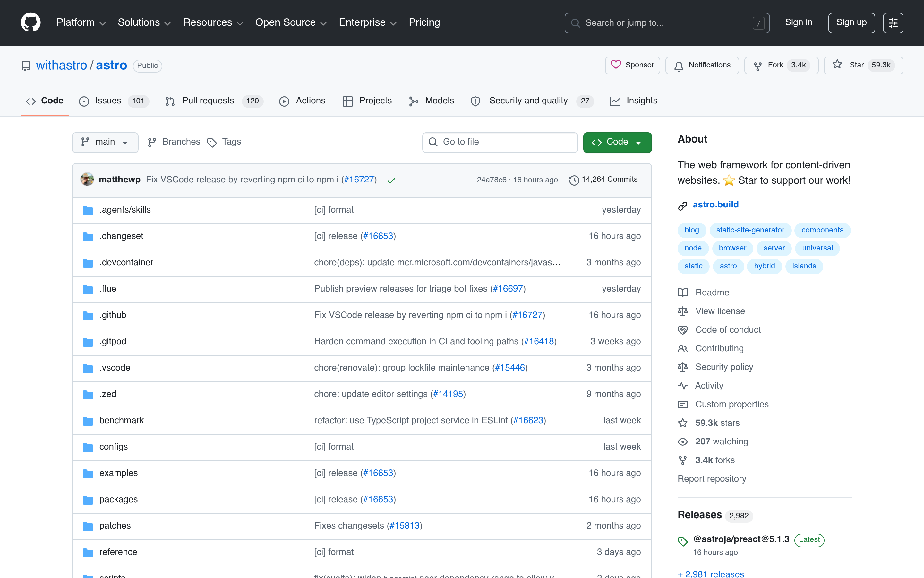
Task: Click the link icon beside astro.build
Action: tap(683, 206)
